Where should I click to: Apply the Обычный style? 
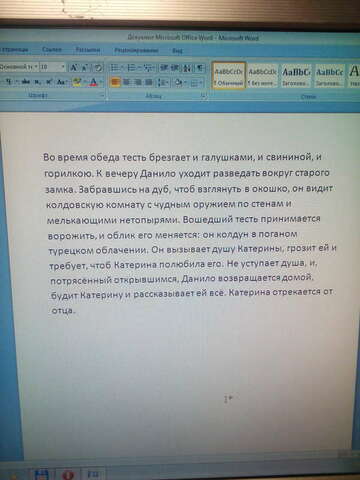click(229, 75)
